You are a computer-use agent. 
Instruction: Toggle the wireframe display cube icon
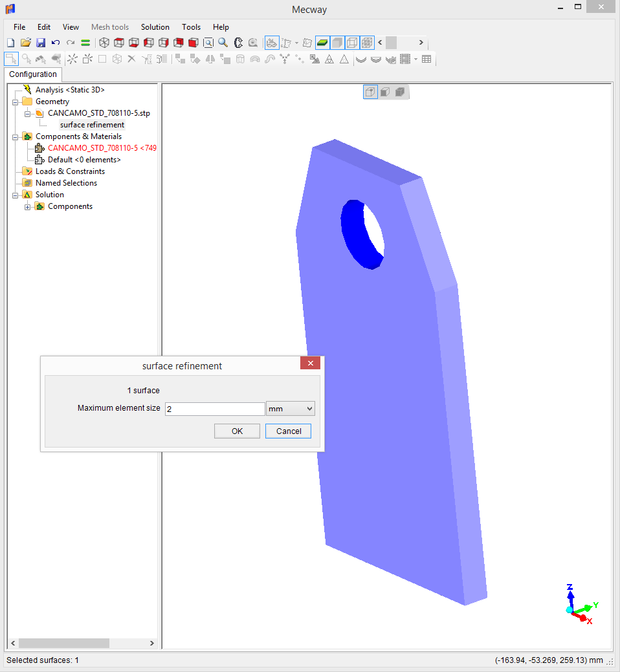pyautogui.click(x=352, y=43)
